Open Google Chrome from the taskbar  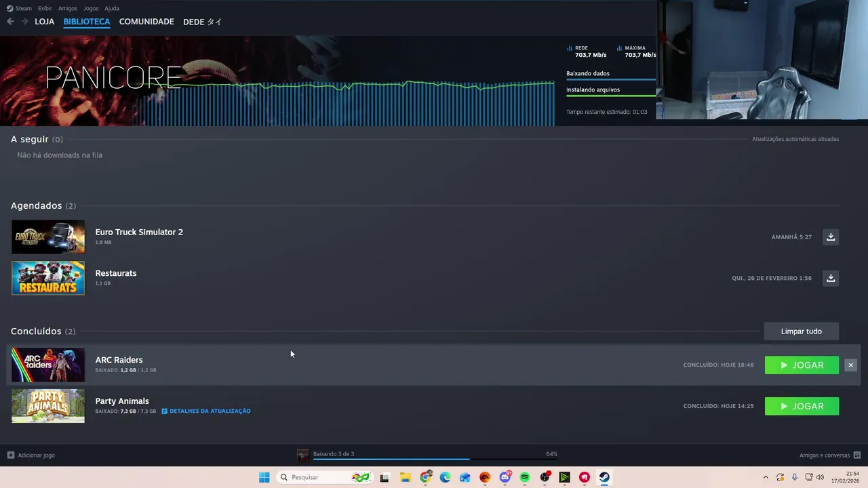click(x=425, y=477)
